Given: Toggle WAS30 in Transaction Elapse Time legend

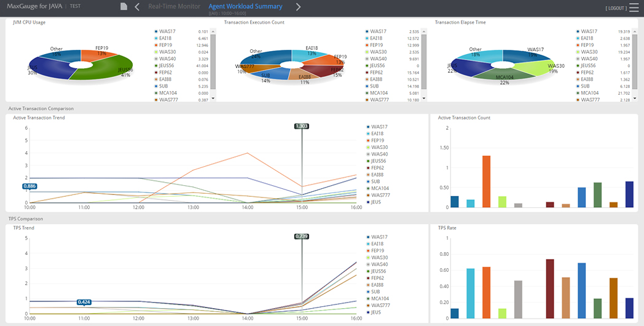Looking at the screenshot, I should pyautogui.click(x=587, y=52).
